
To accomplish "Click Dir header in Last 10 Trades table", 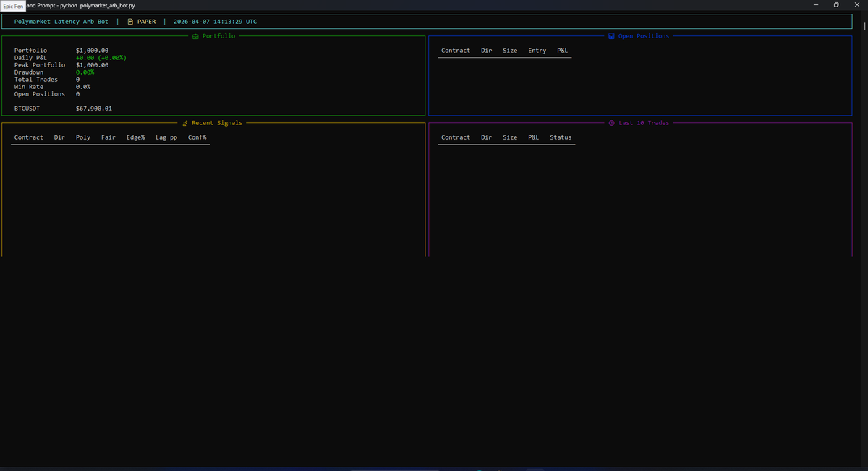I will click(x=487, y=137).
